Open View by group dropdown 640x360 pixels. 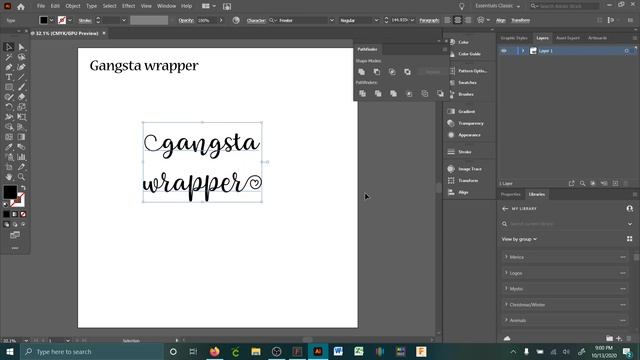tap(519, 239)
